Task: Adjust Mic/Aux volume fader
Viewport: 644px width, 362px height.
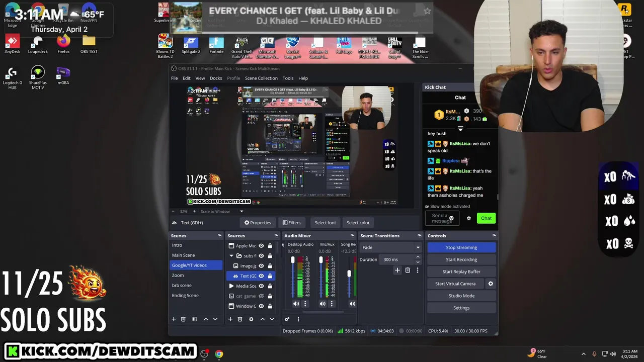Action: pyautogui.click(x=321, y=260)
